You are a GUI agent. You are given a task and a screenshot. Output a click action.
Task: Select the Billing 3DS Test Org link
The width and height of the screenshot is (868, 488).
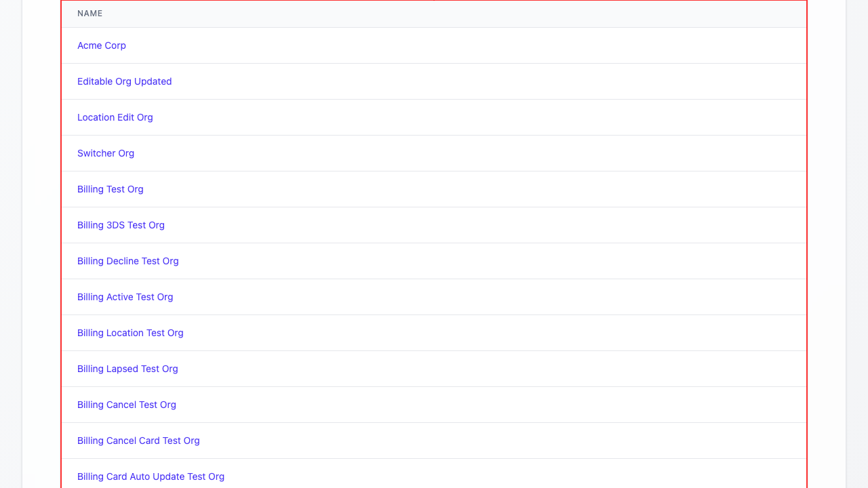click(x=121, y=225)
